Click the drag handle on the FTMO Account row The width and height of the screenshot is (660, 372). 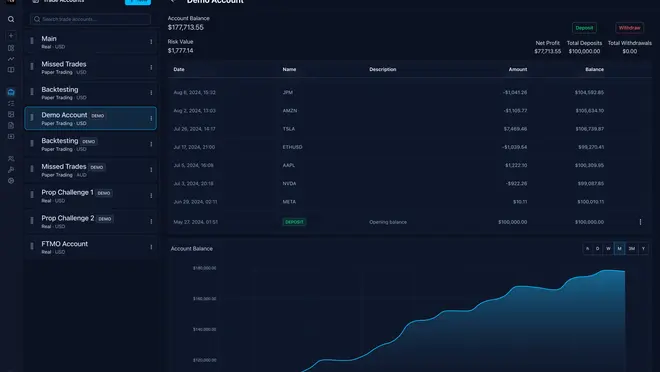(32, 247)
